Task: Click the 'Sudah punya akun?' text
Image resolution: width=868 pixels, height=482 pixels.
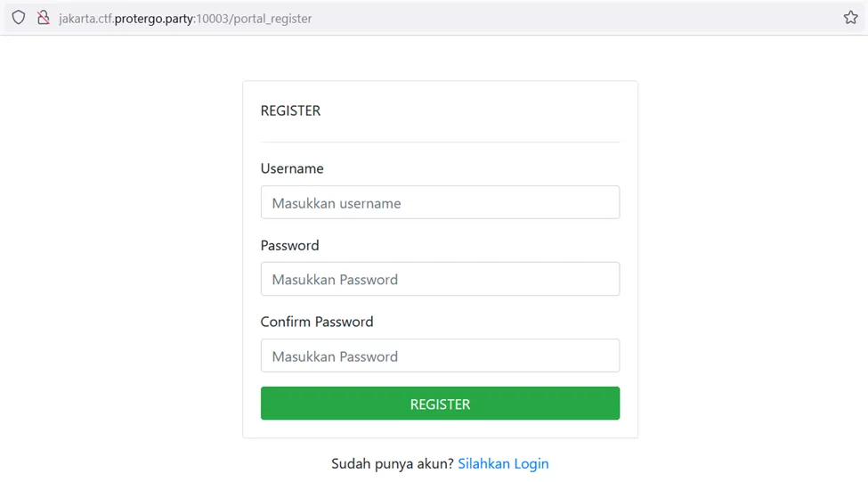Action: (393, 463)
